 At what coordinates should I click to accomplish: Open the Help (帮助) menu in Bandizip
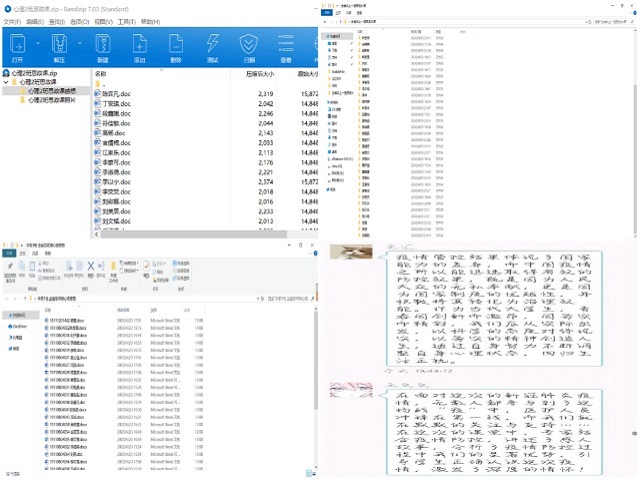point(149,20)
